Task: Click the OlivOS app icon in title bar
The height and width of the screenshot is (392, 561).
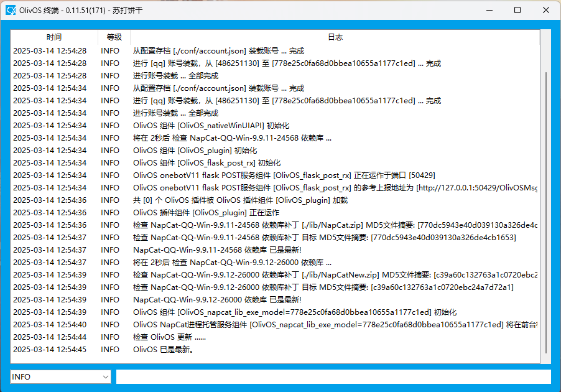Action: [x=11, y=10]
